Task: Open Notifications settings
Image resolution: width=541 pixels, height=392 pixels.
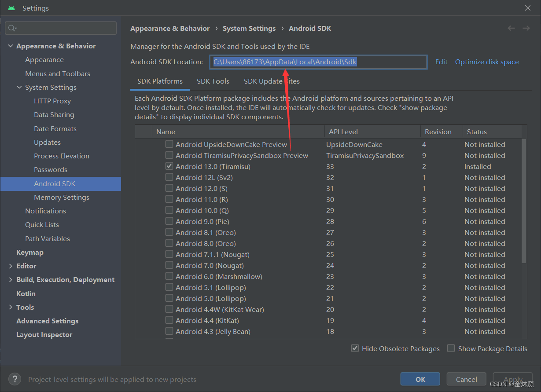Action: point(45,211)
